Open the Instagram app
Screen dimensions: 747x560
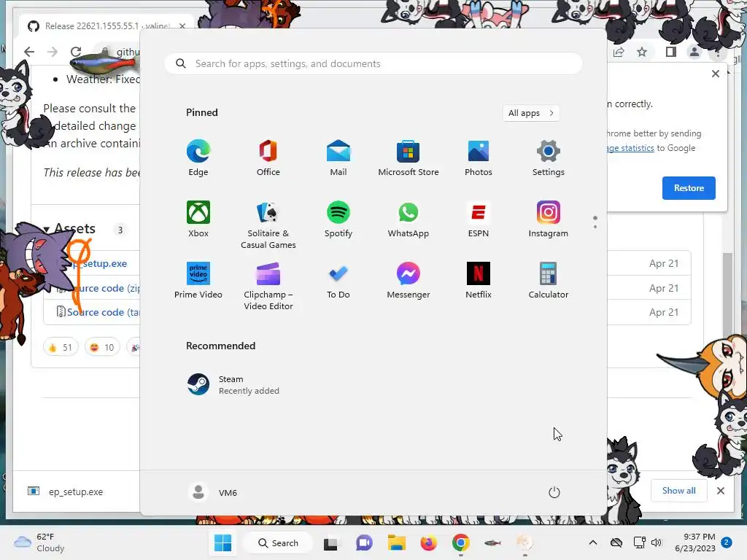coord(549,219)
